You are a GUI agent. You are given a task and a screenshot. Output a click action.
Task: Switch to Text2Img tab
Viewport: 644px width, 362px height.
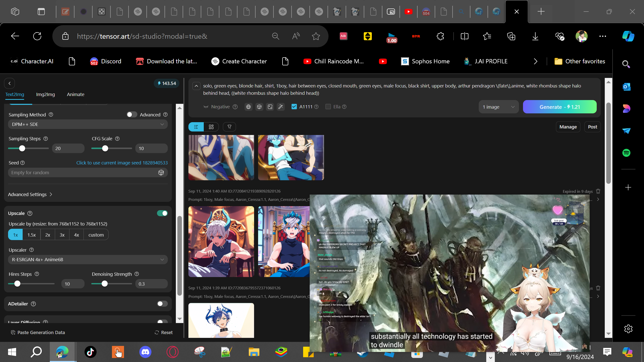[x=15, y=95]
